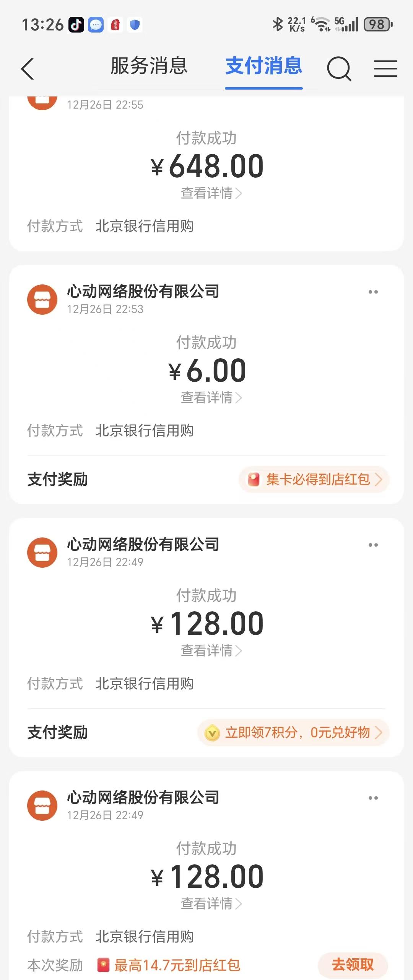Open 查看详情 under the last ¥128.00

pyautogui.click(x=211, y=903)
